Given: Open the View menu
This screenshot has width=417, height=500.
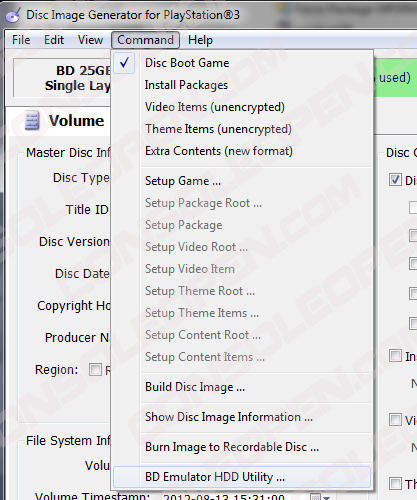Looking at the screenshot, I should [90, 40].
